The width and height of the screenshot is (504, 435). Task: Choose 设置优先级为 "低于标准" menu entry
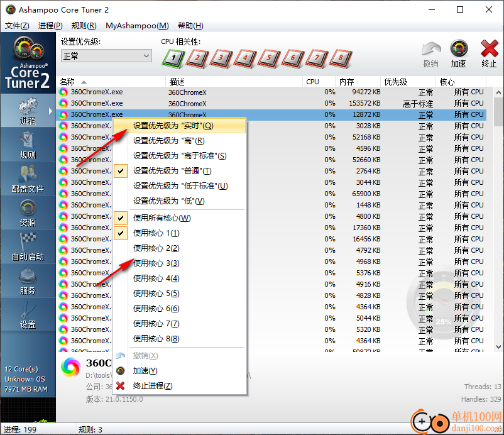tap(179, 186)
